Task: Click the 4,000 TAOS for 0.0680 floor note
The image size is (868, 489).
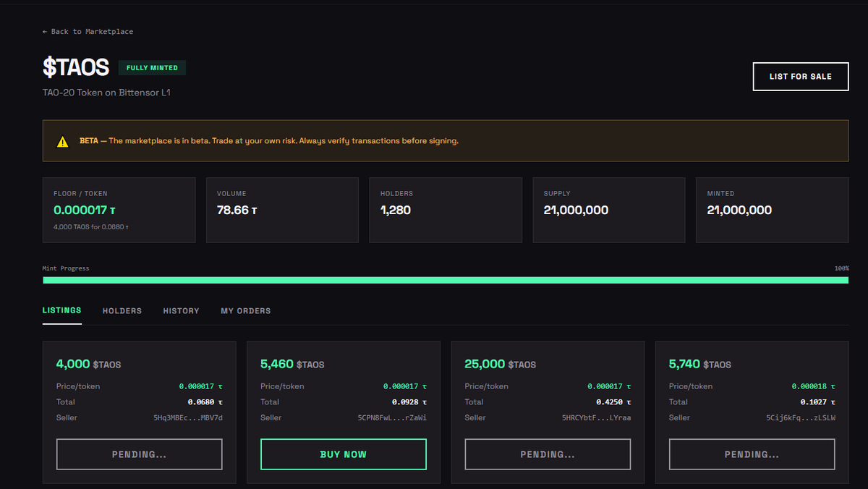Action: (91, 227)
